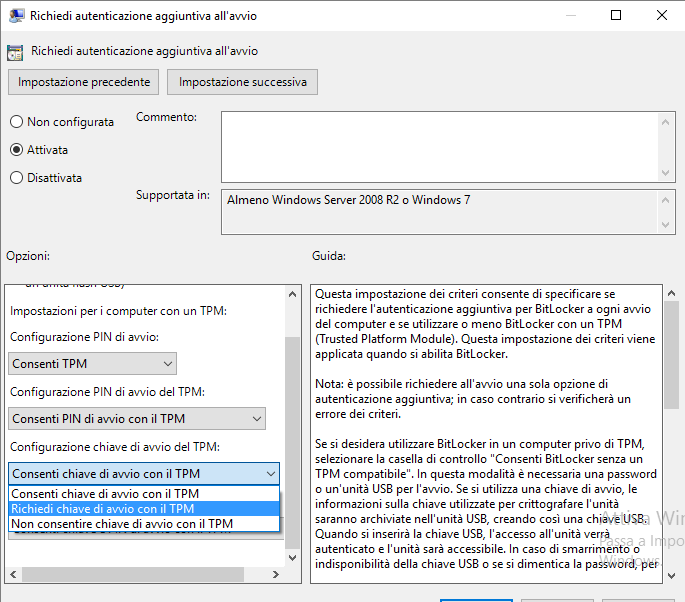Click the policy icon in the title bar

click(15, 15)
